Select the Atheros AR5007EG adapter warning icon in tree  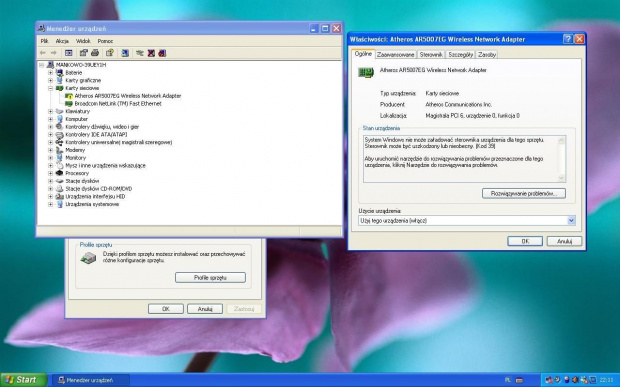(x=69, y=96)
